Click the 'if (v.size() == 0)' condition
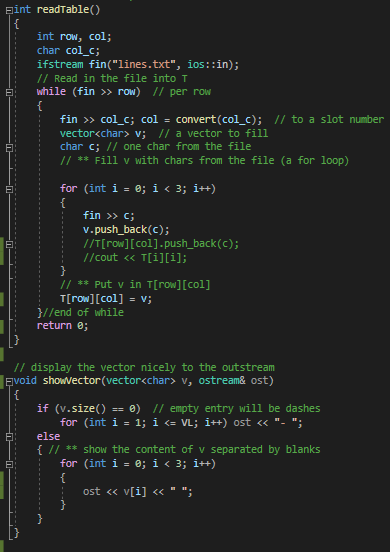 [x=89, y=408]
